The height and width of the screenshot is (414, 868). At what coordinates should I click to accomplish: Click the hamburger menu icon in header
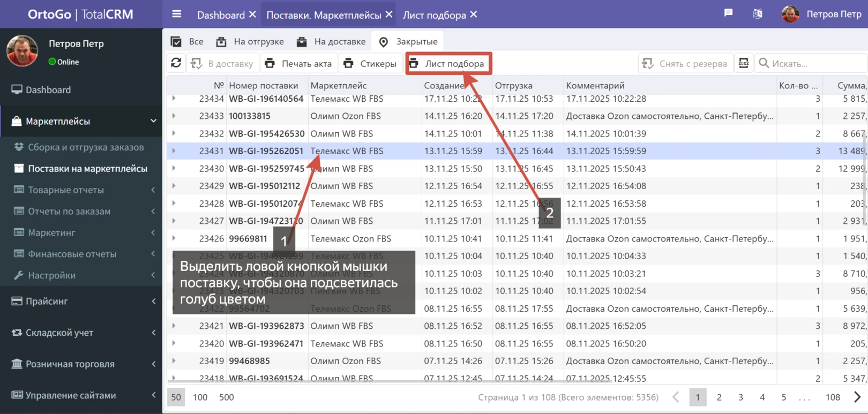[176, 14]
